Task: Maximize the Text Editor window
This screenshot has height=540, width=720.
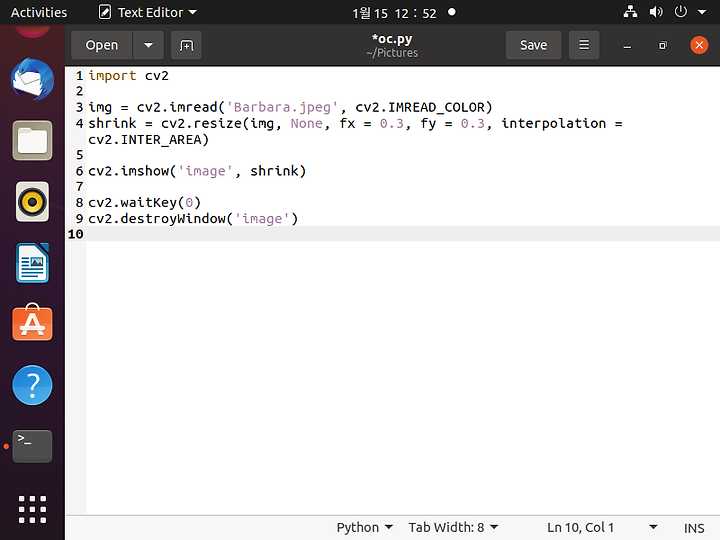Action: click(663, 45)
